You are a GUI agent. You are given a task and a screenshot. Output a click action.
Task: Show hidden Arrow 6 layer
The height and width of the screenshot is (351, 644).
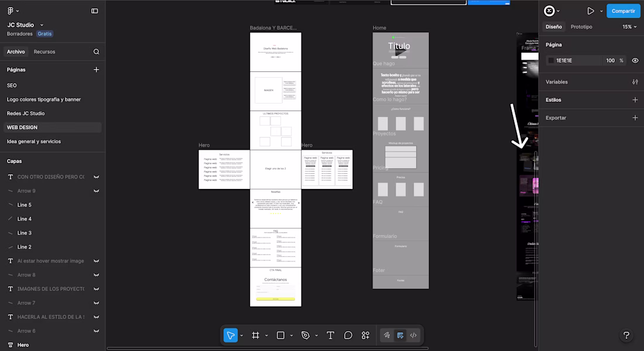coord(96,331)
